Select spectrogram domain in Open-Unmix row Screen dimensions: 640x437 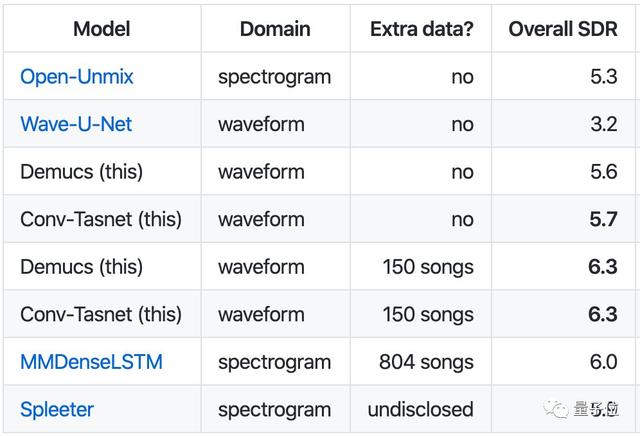coord(274,76)
